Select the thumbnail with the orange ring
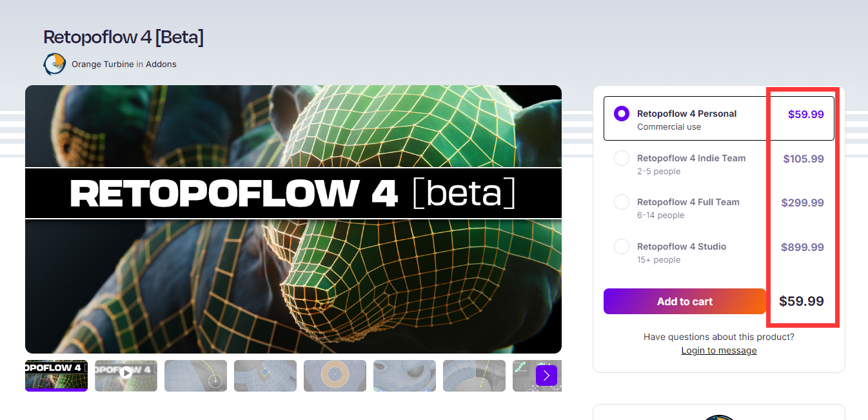This screenshot has width=868, height=420. (x=335, y=375)
